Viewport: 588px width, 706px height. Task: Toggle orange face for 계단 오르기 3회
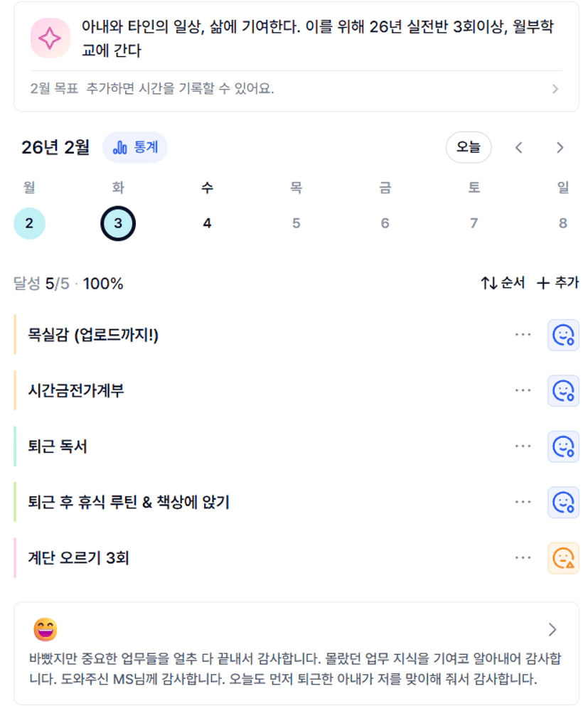pyautogui.click(x=563, y=558)
